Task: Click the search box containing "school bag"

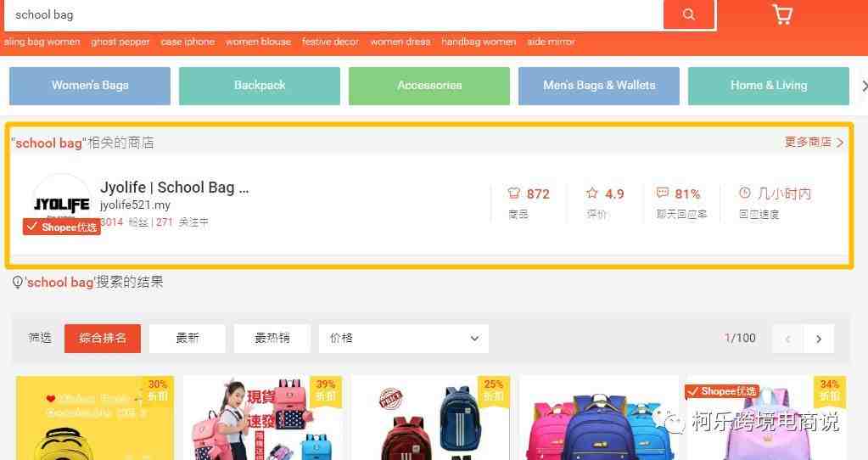Action: point(333,15)
